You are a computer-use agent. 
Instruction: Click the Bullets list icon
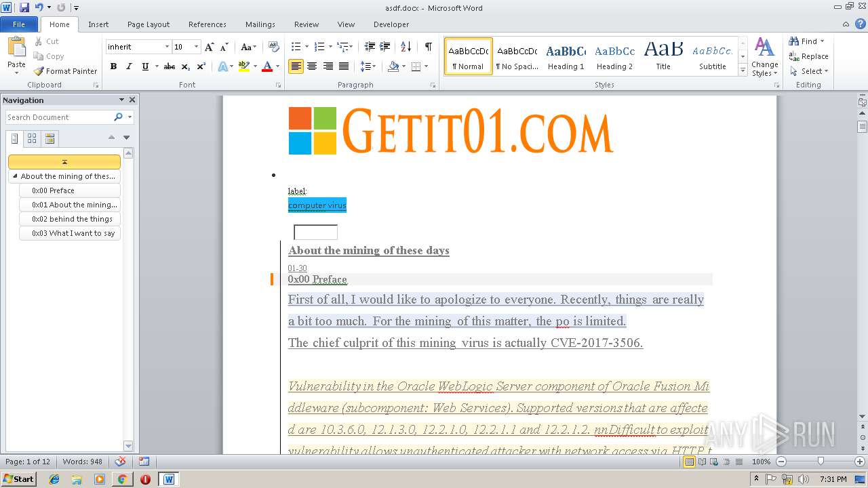(296, 47)
